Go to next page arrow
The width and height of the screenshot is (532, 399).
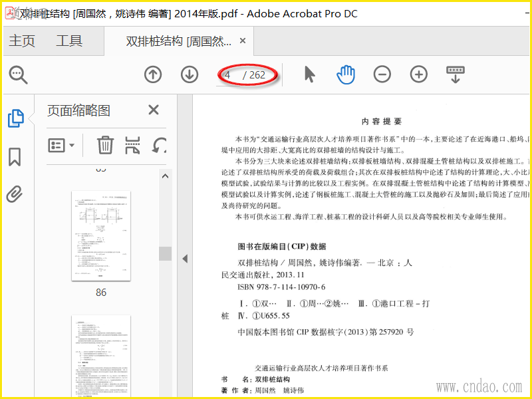[190, 74]
